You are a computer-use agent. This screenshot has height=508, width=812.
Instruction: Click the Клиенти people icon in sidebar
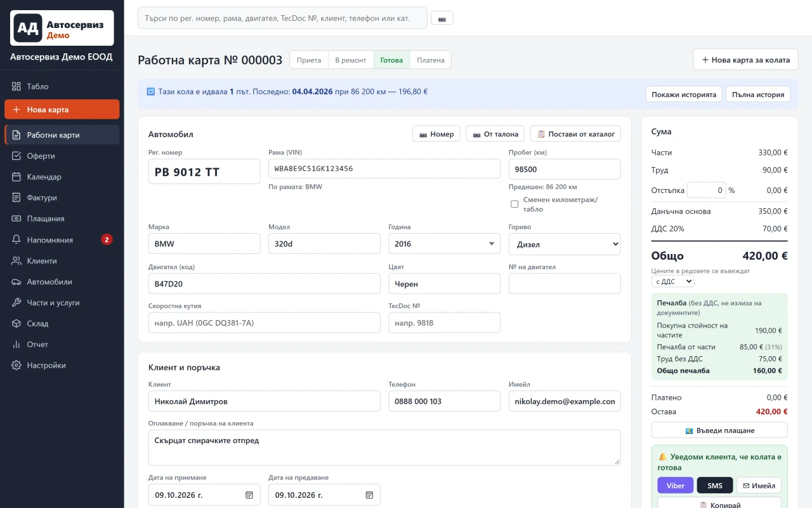coord(16,261)
